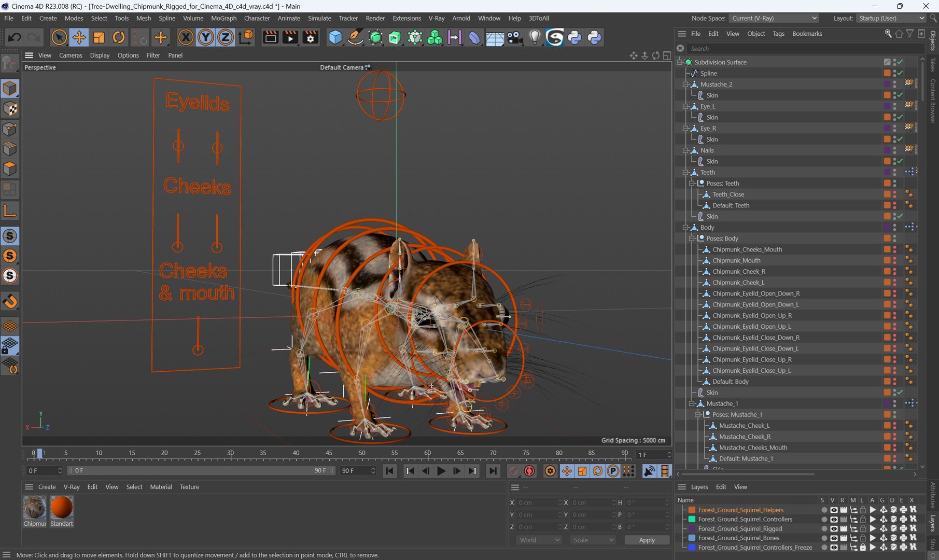Open the V-Ray menu
The image size is (939, 560).
click(x=437, y=18)
